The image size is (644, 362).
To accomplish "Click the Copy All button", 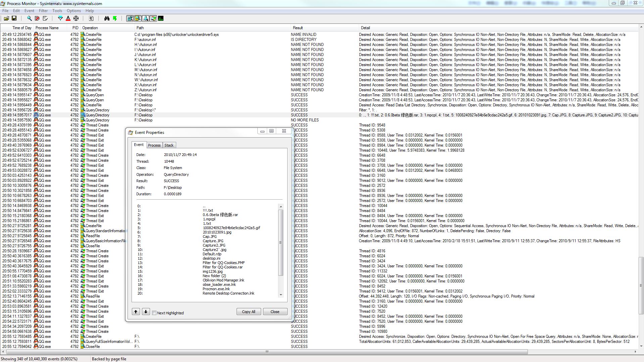I will click(x=249, y=312).
